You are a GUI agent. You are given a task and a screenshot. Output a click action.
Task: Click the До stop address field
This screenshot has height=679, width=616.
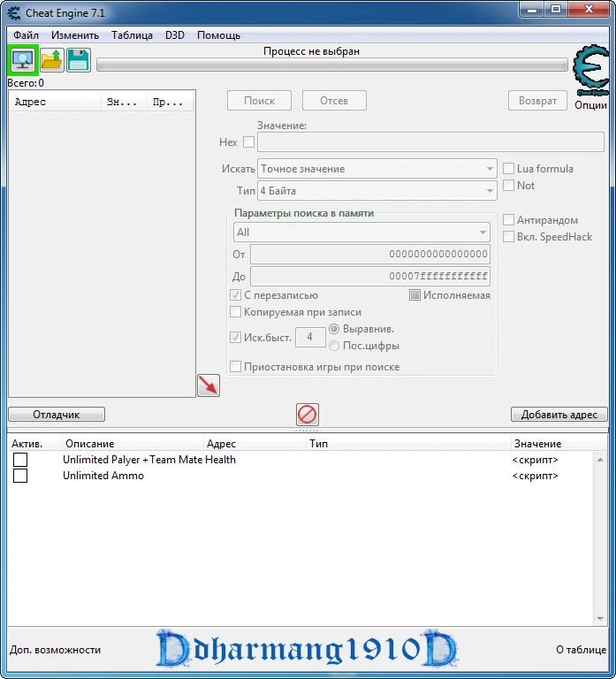click(x=370, y=276)
